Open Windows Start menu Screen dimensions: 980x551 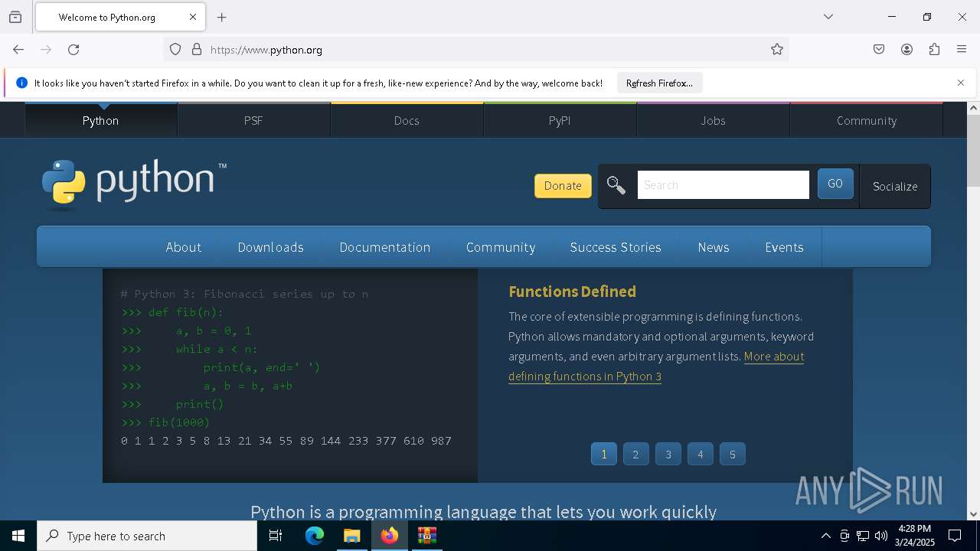click(x=18, y=536)
